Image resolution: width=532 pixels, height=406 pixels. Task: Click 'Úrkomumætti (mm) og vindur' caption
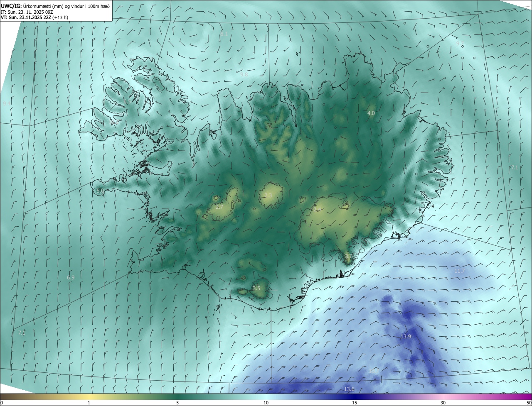52,5
